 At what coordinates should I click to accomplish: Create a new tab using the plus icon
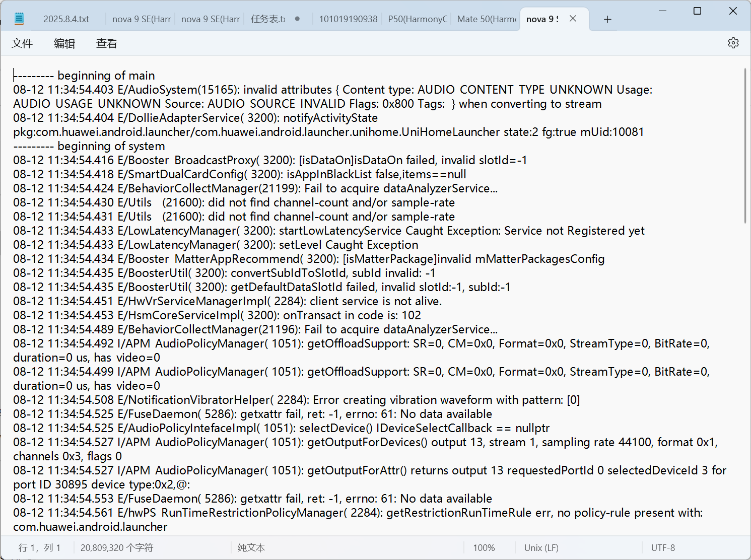pos(607,19)
